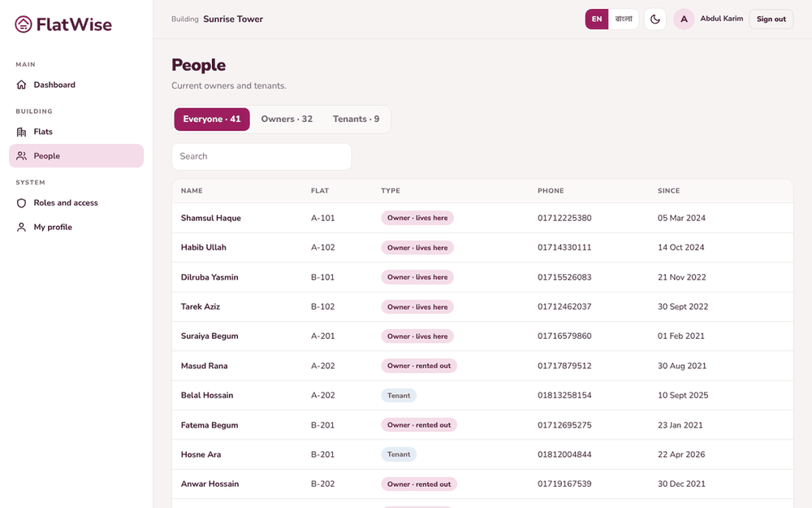812x508 pixels.
Task: Select the Owners · 32 tab
Action: click(287, 119)
